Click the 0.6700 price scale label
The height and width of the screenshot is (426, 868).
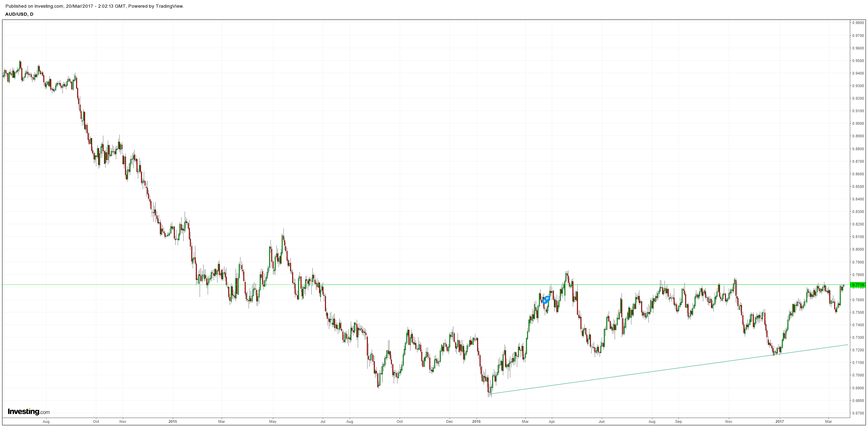(859, 413)
